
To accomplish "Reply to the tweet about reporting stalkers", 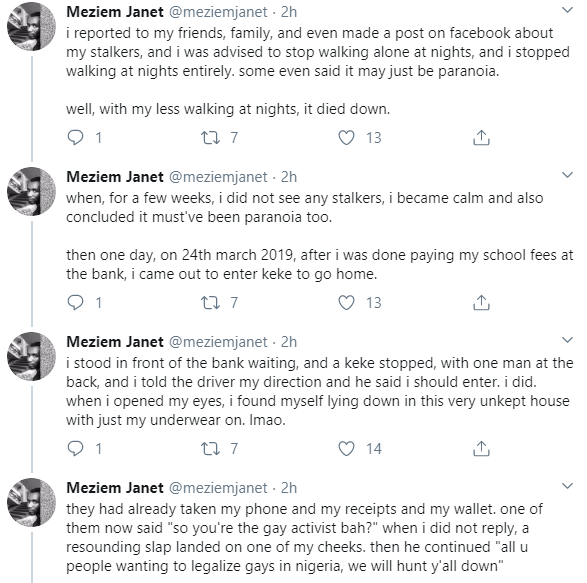I will pos(75,137).
